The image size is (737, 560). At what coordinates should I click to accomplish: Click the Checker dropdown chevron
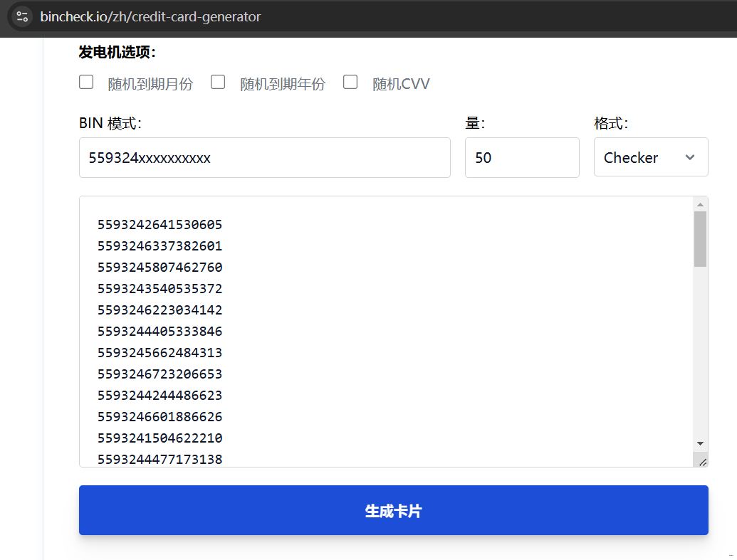(x=690, y=157)
